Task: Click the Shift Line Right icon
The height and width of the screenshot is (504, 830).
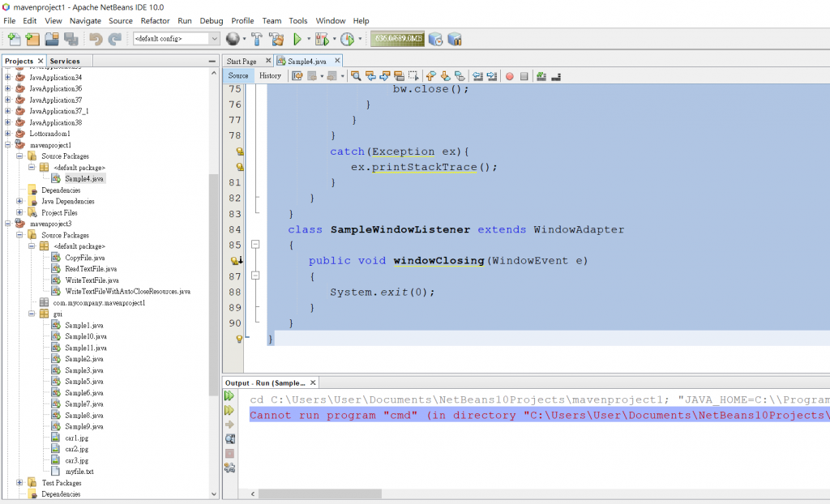Action: (492, 76)
